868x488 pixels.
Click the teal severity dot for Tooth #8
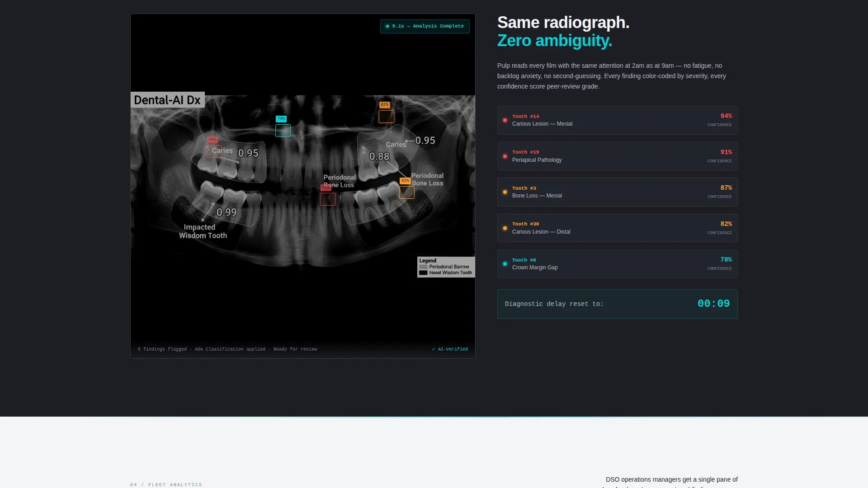(x=505, y=264)
